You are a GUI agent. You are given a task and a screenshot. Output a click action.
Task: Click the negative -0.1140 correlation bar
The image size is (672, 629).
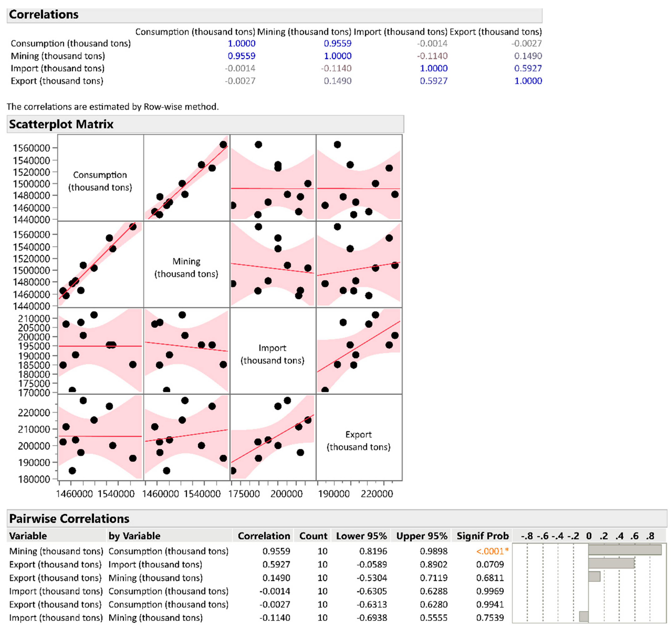584,616
